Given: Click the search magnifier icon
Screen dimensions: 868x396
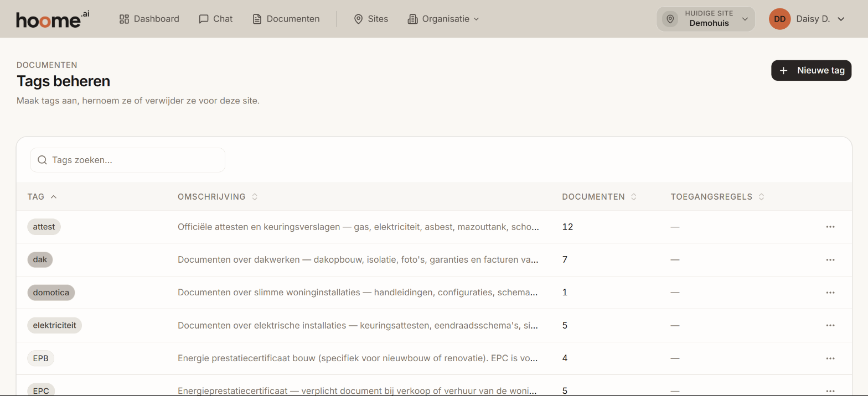Looking at the screenshot, I should (42, 160).
